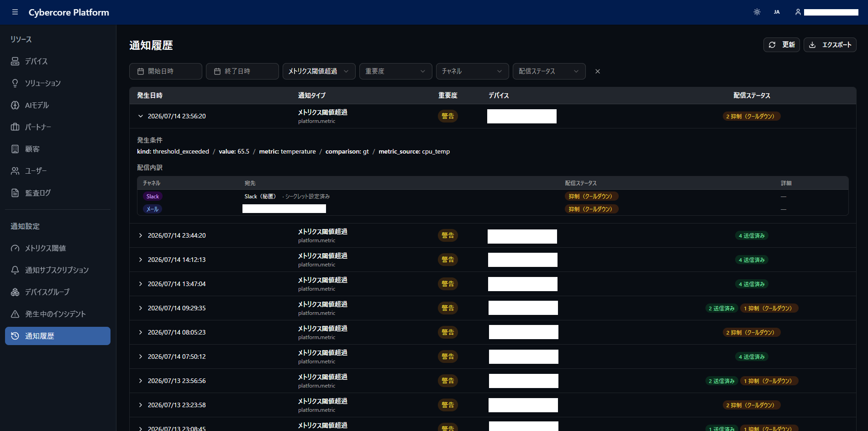Open the メトリクス閾値超過 type dropdown
This screenshot has width=868, height=431.
coord(319,71)
